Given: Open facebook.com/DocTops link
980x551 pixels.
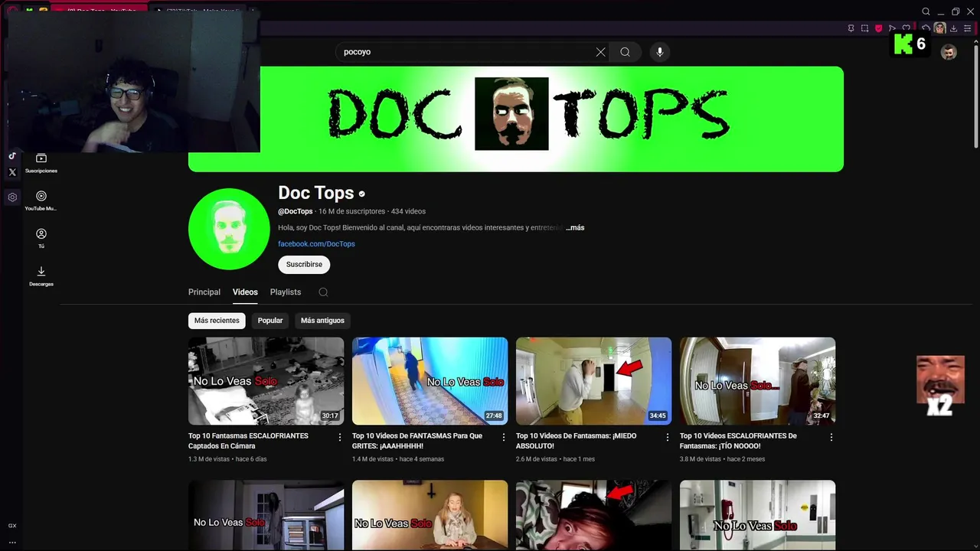Looking at the screenshot, I should click(316, 243).
